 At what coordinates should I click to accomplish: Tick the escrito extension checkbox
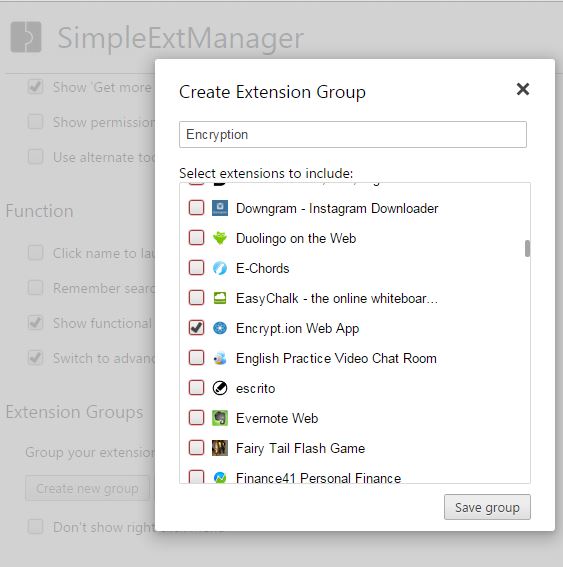coord(196,388)
